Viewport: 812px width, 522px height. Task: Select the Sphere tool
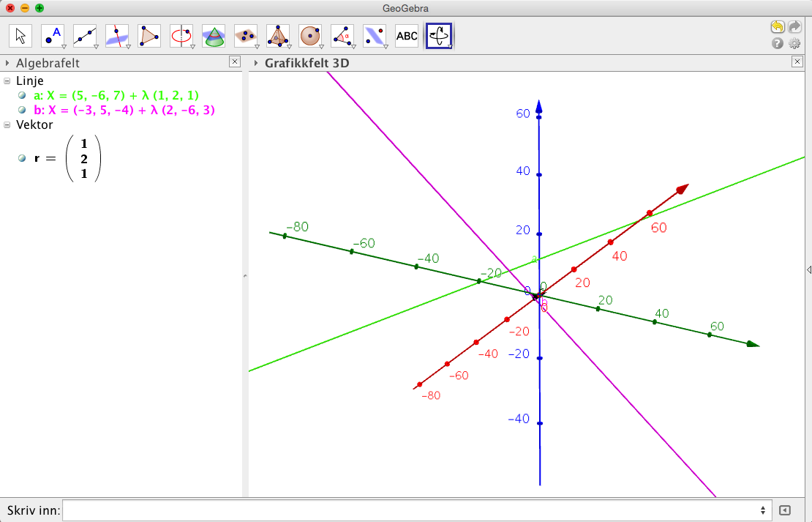point(309,35)
